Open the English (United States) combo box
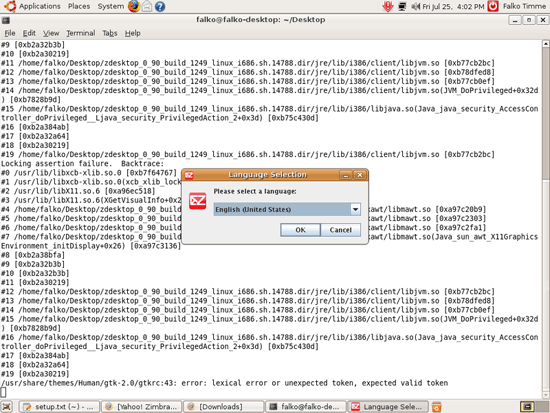550x413 pixels. (x=287, y=209)
